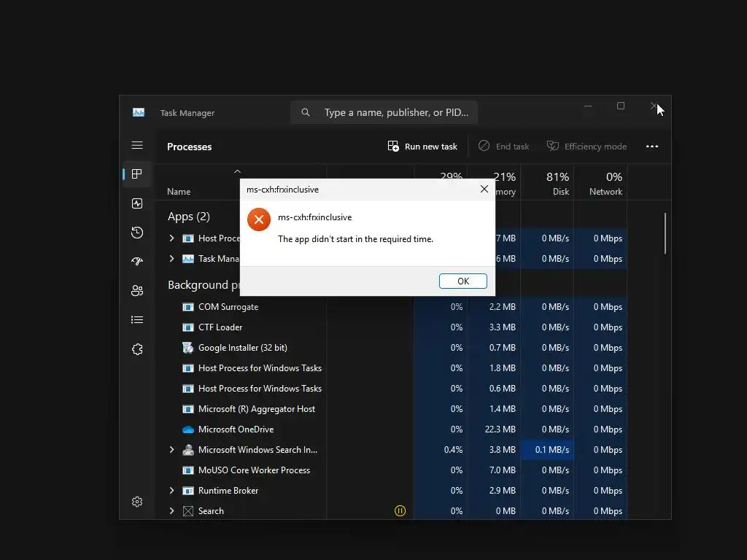Click the MoUSO Core Worker Process icon

click(188, 470)
